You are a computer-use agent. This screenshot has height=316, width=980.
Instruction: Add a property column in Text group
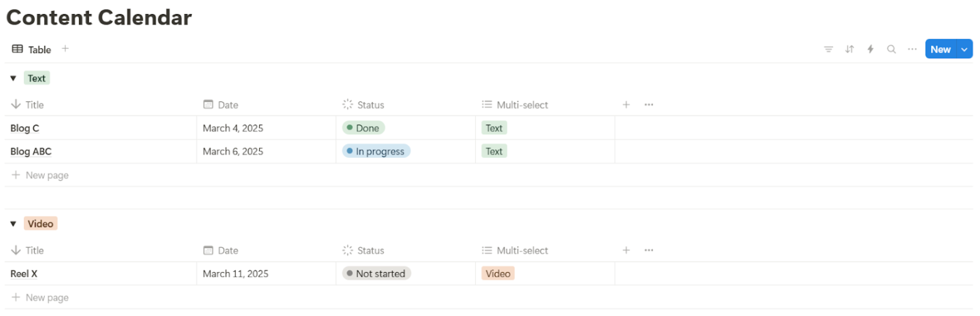tap(626, 105)
